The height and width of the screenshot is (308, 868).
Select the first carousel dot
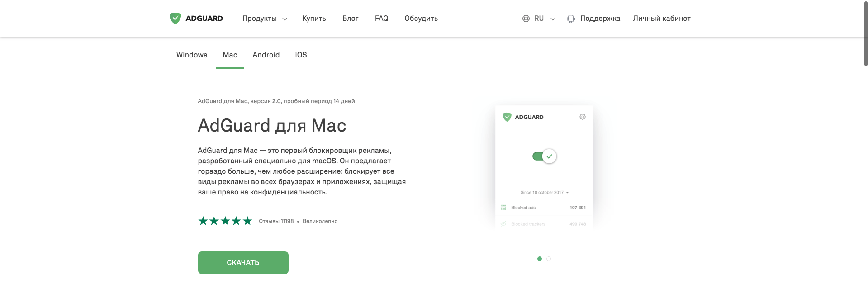540,259
